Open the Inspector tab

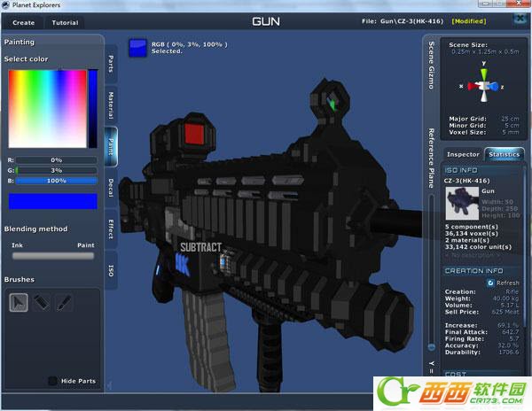pyautogui.click(x=463, y=154)
